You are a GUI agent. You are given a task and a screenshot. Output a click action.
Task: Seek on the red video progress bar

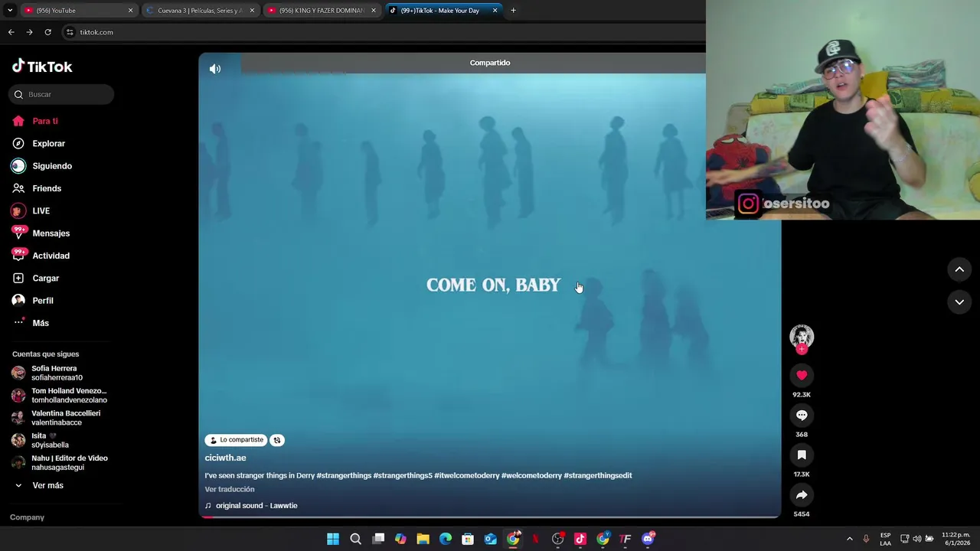pos(490,517)
